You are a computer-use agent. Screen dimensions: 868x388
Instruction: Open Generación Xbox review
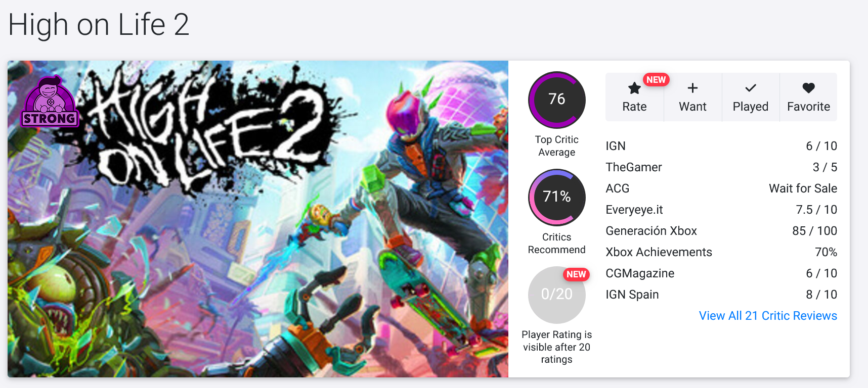coord(651,231)
